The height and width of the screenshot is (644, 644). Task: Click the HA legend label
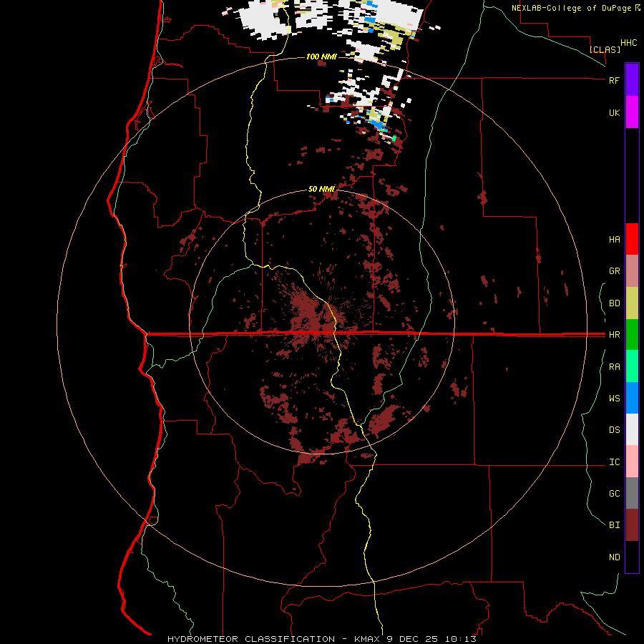coord(614,240)
